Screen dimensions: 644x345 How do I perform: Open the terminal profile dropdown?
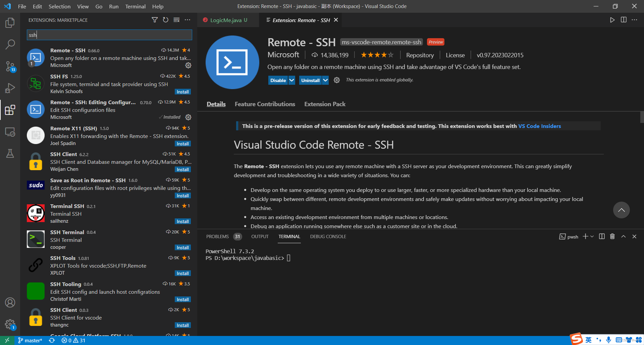click(592, 236)
